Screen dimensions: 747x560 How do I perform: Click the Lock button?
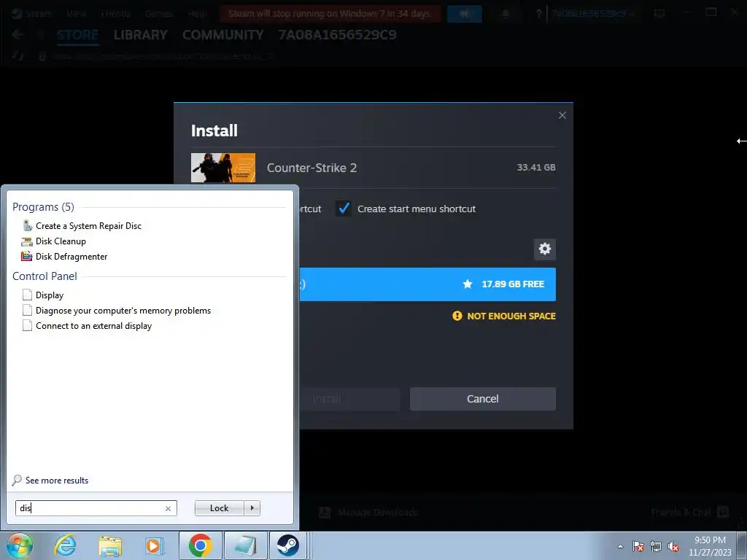(x=219, y=508)
